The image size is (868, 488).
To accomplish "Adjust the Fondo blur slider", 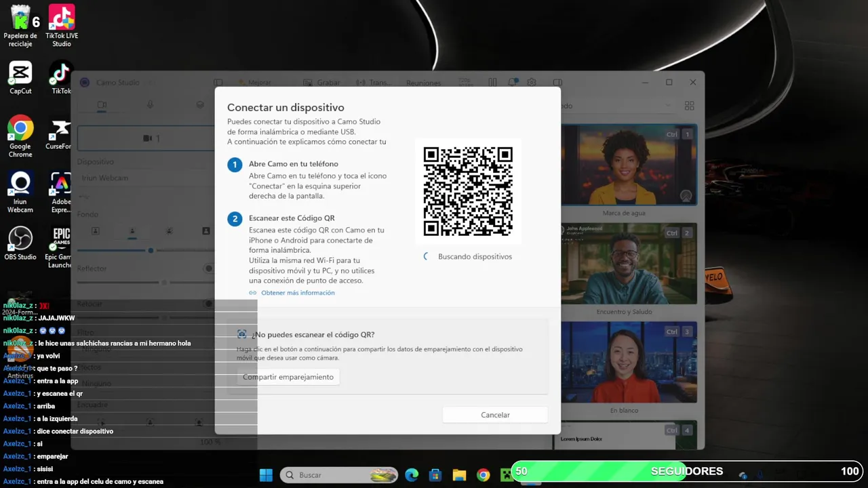I will coord(151,250).
